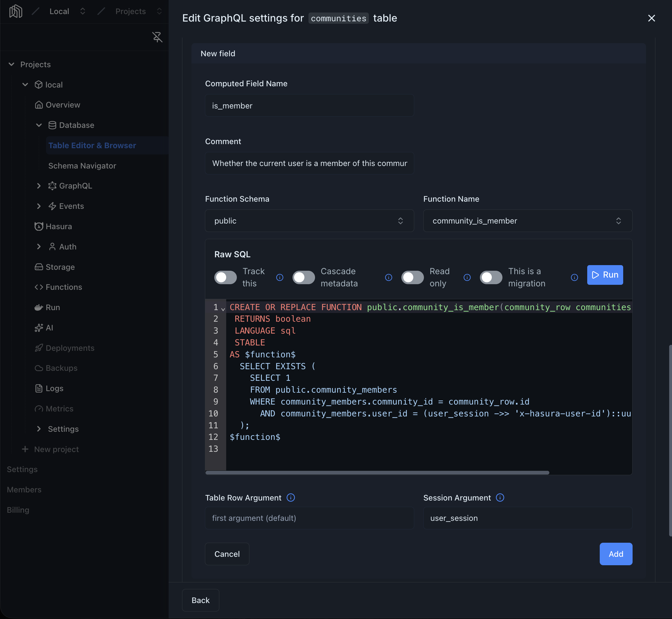
Task: Click the SQL editor horizontal scrollbar
Action: [377, 473]
